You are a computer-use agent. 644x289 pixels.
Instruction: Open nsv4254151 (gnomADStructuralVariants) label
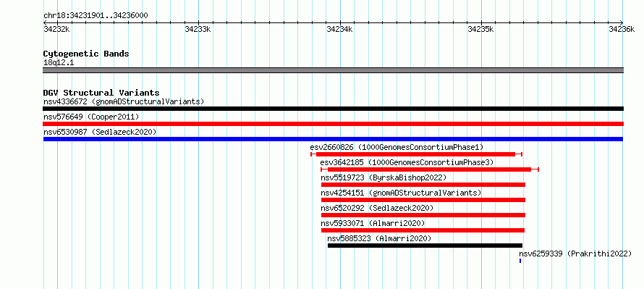coord(401,193)
